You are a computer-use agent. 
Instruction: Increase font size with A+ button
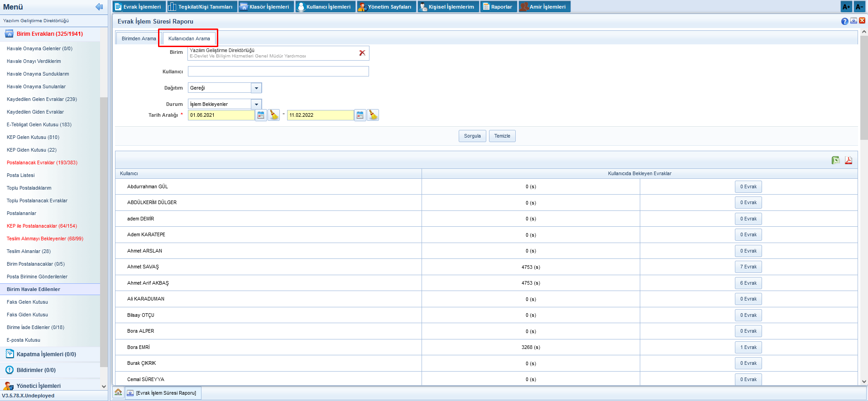click(x=846, y=7)
